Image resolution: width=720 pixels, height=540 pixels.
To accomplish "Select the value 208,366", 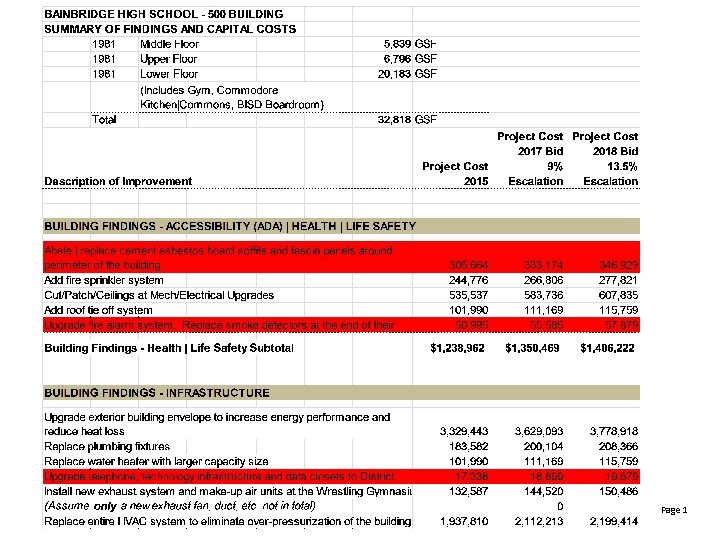I will [x=618, y=446].
